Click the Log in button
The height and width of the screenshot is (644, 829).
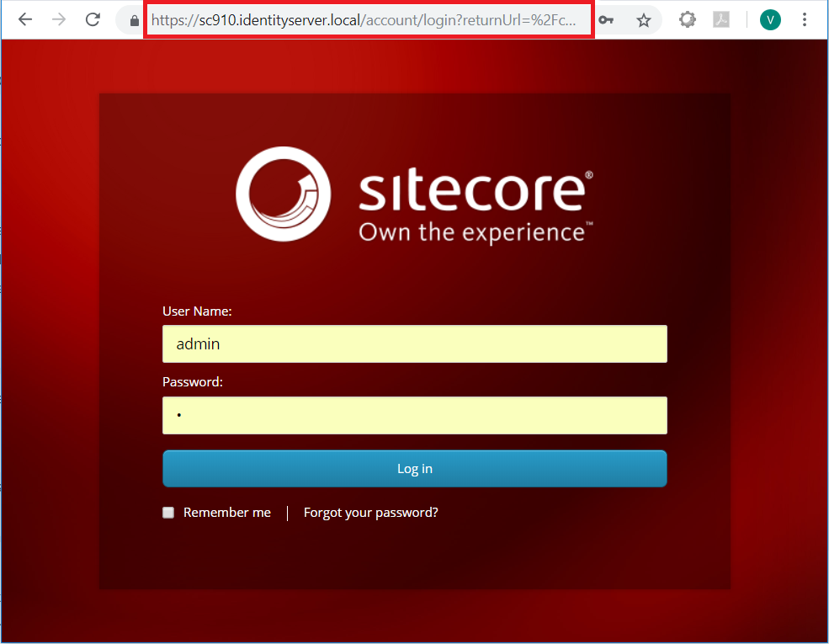click(x=414, y=468)
